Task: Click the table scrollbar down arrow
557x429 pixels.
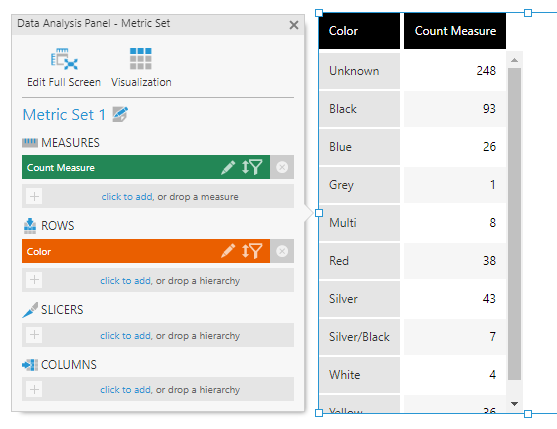Action: (x=514, y=404)
